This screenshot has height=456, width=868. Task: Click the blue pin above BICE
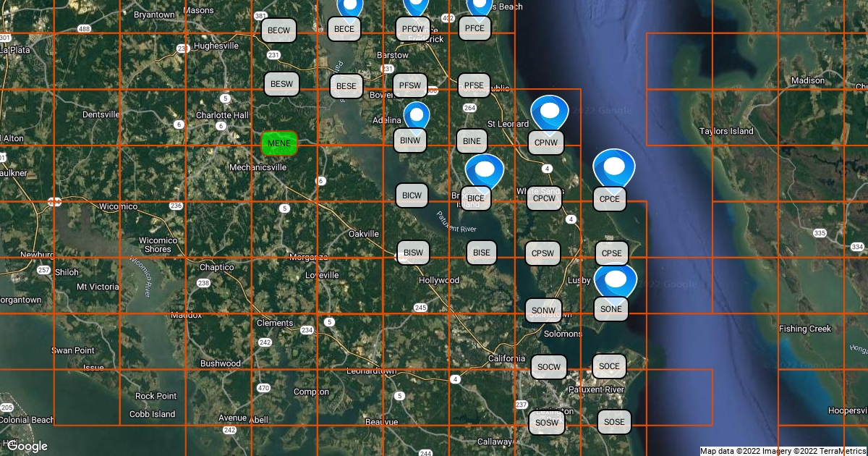(484, 172)
